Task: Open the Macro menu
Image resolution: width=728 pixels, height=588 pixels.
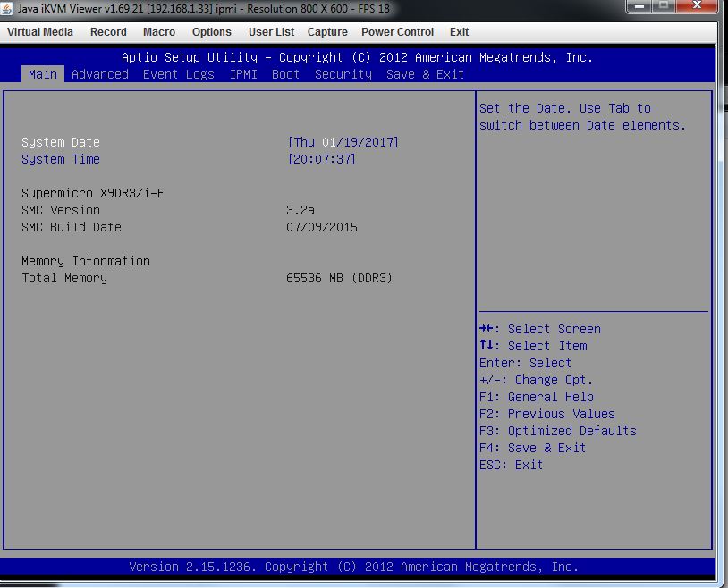Action: coord(159,32)
